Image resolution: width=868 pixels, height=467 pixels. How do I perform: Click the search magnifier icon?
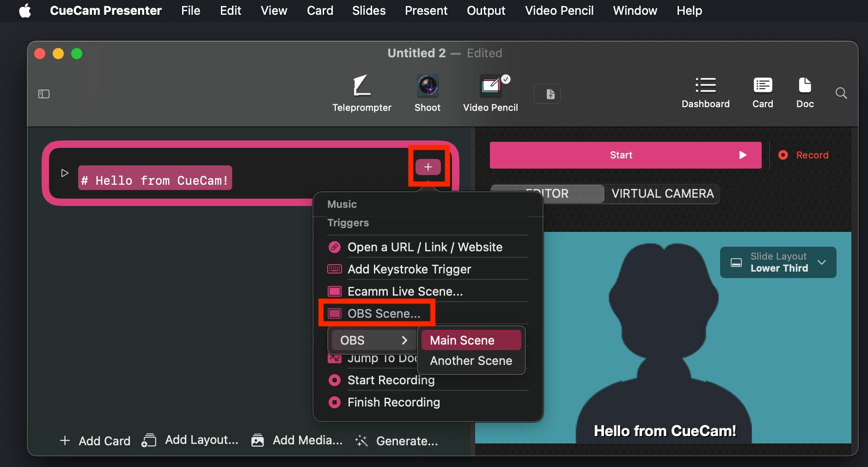tap(841, 93)
